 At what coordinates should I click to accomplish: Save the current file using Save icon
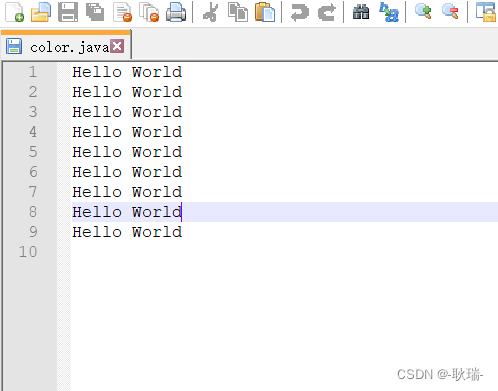(68, 12)
